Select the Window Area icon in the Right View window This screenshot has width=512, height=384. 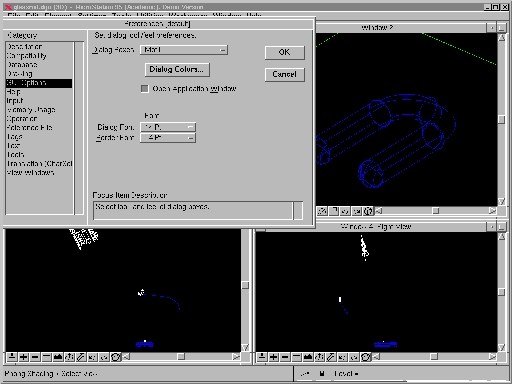click(296, 357)
